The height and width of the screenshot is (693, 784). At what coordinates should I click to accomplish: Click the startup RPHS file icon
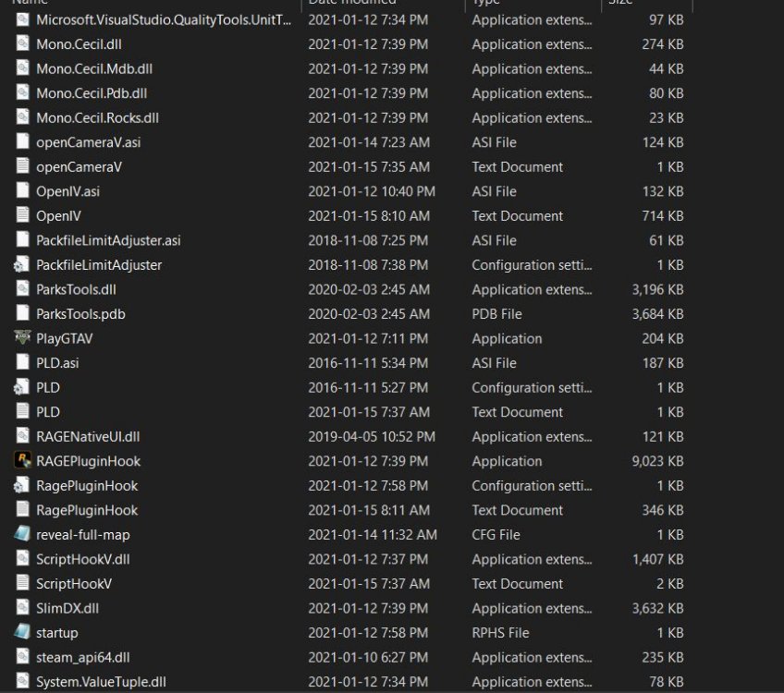22,631
